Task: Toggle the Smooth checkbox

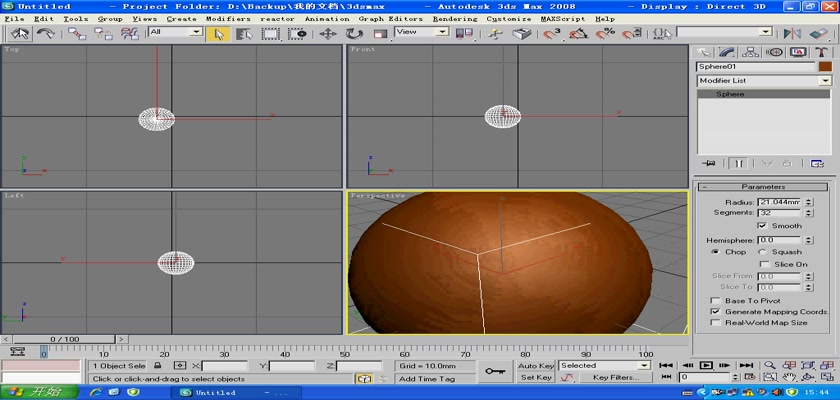Action: coord(762,225)
